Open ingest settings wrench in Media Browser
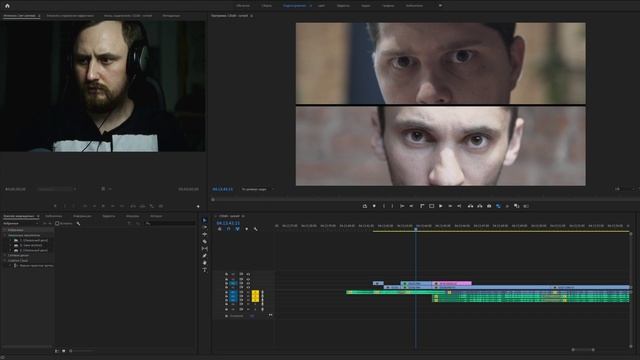Screen dimensions: 640x360 (78, 224)
